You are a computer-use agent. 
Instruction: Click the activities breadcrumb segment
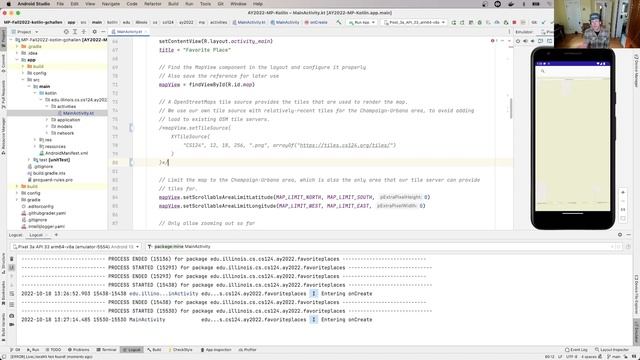click(x=218, y=22)
